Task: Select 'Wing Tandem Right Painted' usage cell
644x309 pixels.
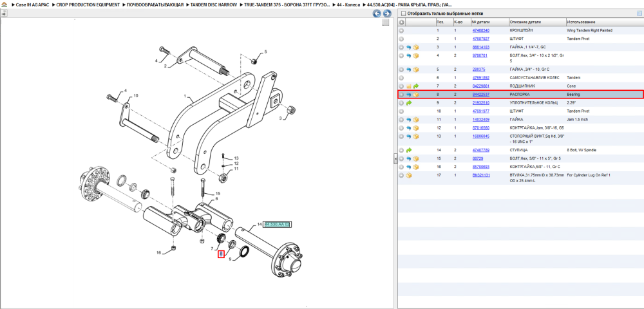Action: tap(589, 30)
